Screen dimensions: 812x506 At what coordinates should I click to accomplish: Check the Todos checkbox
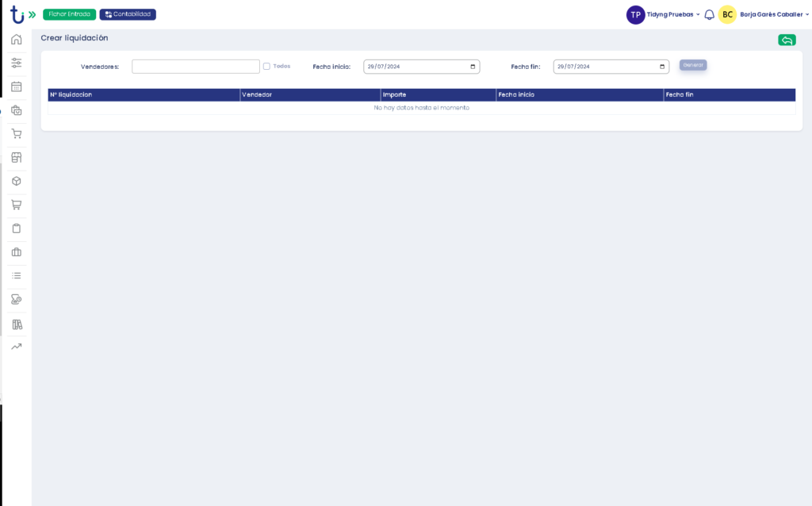[x=266, y=67]
